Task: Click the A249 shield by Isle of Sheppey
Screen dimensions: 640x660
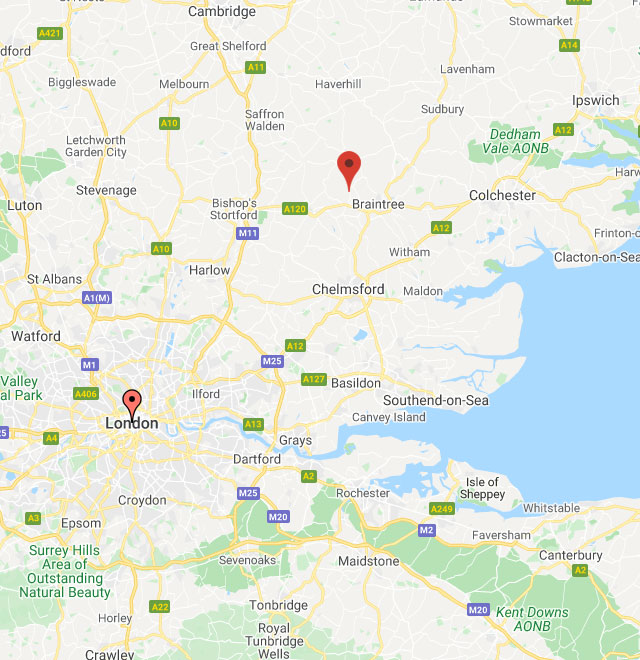Action: (x=442, y=509)
